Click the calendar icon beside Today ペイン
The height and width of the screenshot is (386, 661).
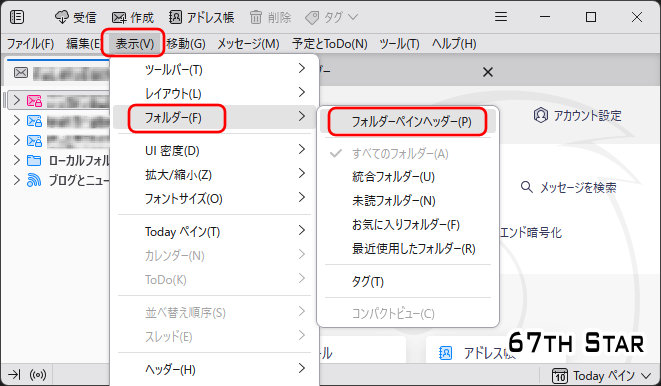560,376
